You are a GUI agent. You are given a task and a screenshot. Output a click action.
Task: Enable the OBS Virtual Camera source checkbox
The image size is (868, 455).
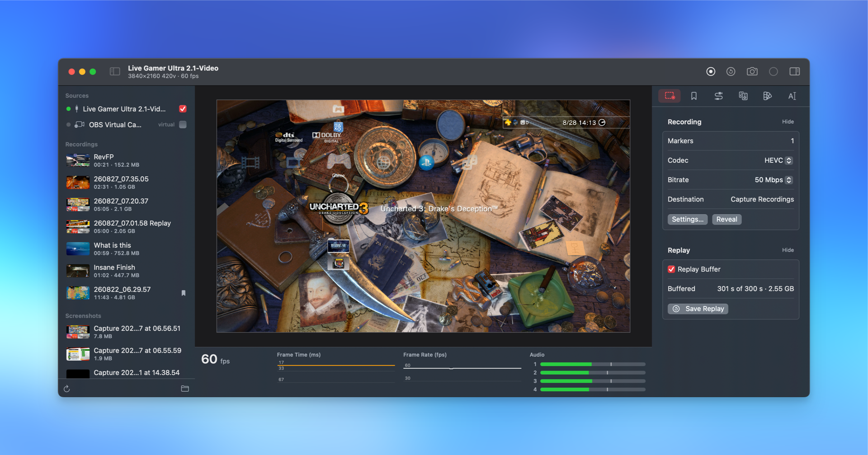point(183,125)
